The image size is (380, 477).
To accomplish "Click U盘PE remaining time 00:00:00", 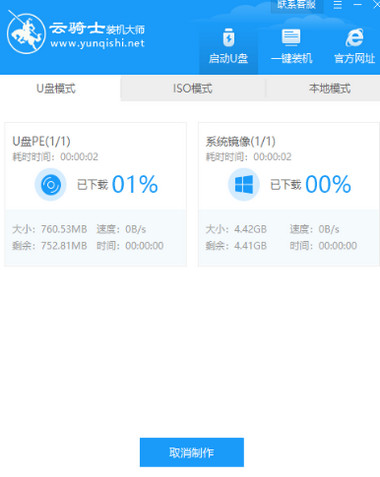I will point(144,246).
